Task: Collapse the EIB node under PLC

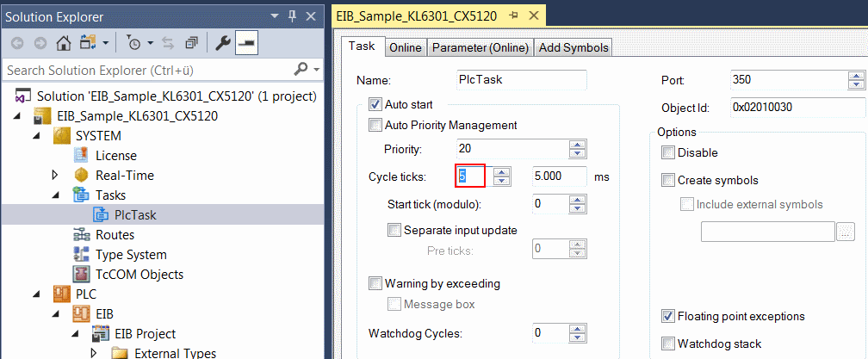Action: (55, 314)
